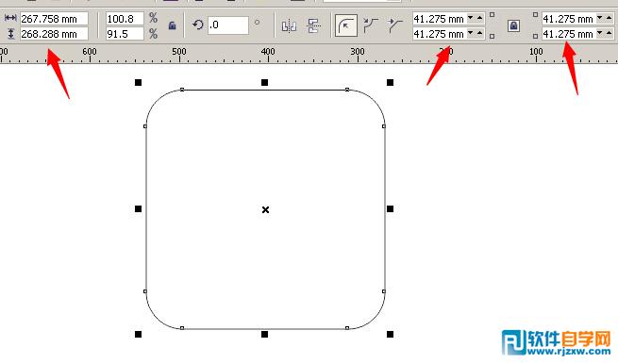Screen dimensions: 618x364
Task: Decrease the top-left corner radius with down arrow
Action: (x=470, y=18)
